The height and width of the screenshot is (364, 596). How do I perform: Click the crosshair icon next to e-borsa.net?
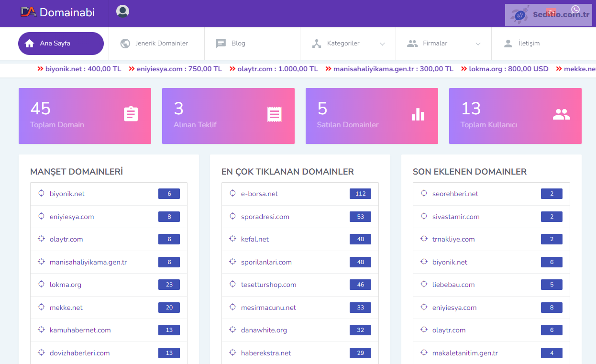232,194
